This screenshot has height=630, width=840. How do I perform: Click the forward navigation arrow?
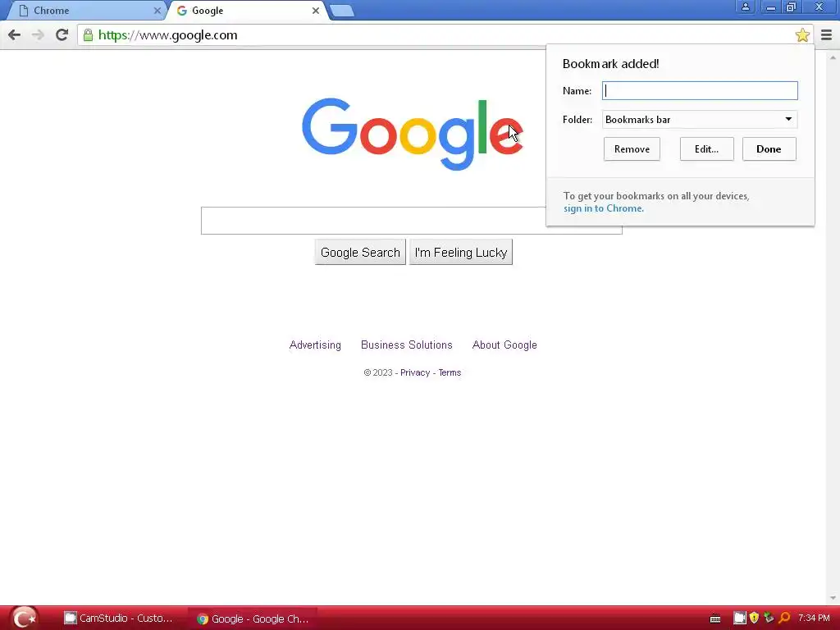coord(38,35)
